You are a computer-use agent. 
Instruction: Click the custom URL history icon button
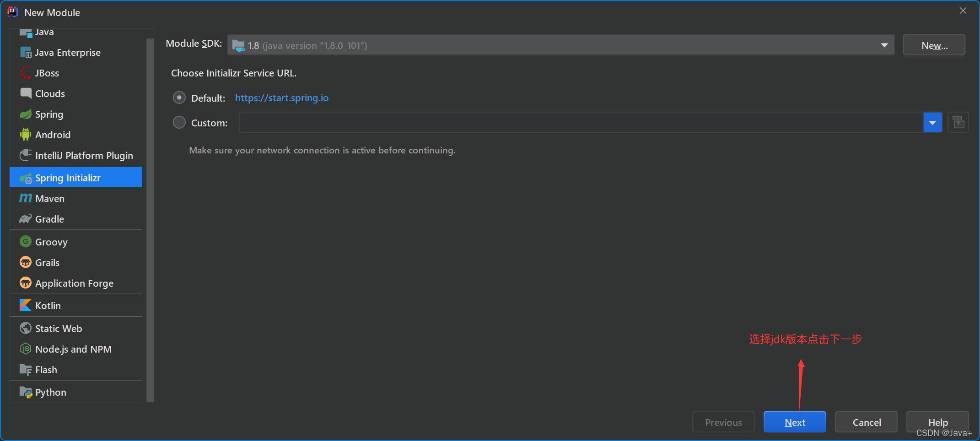958,123
